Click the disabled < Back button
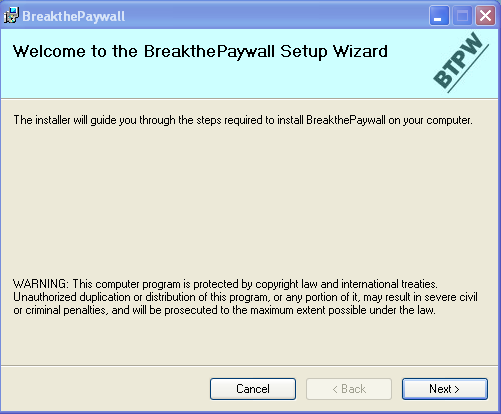Screen dimensions: 501x414 (x=349, y=389)
